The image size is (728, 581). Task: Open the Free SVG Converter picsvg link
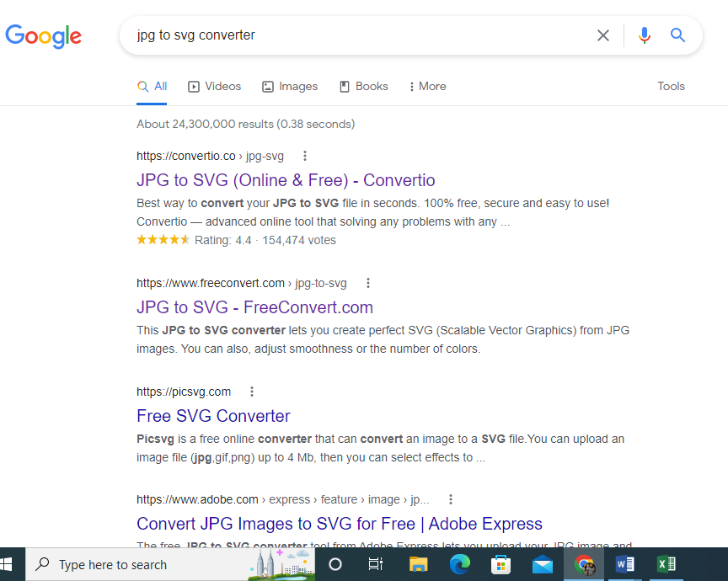click(x=213, y=416)
